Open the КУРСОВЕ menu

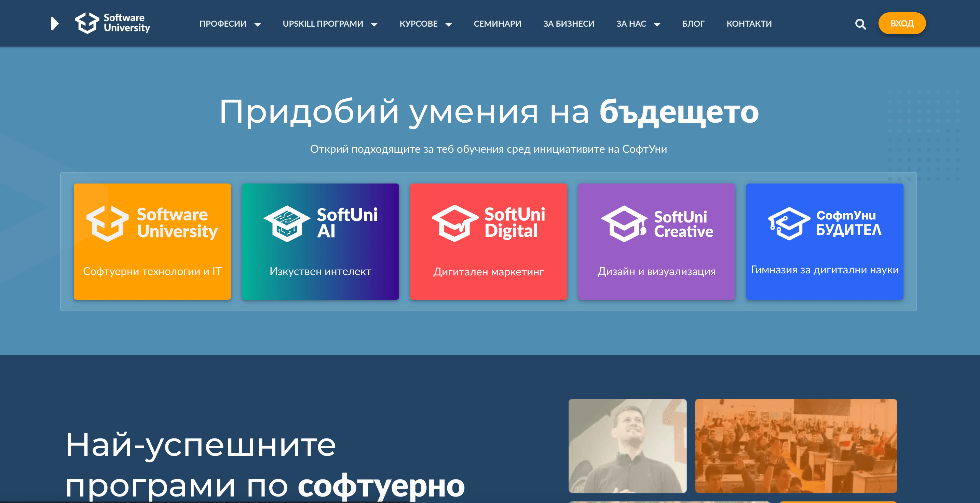(419, 24)
